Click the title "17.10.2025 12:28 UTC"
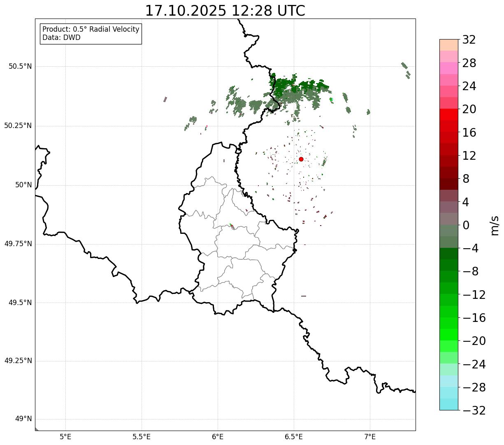The image size is (504, 445). (x=225, y=10)
